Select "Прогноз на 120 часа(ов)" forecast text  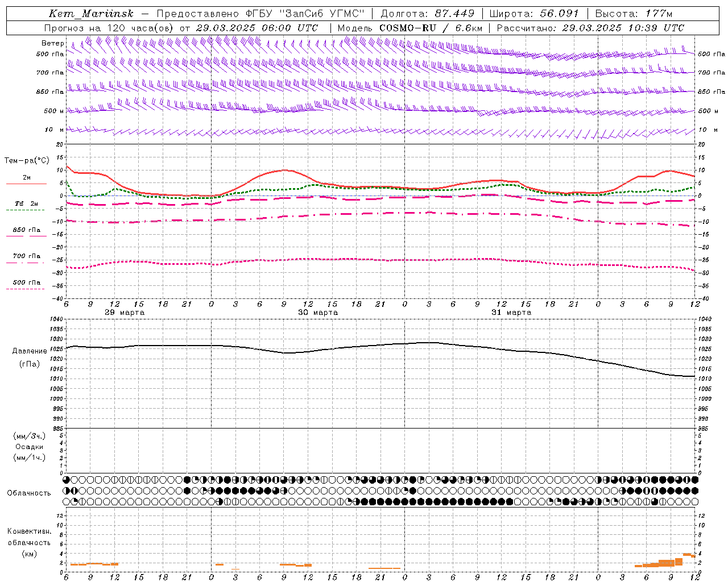coord(110,28)
